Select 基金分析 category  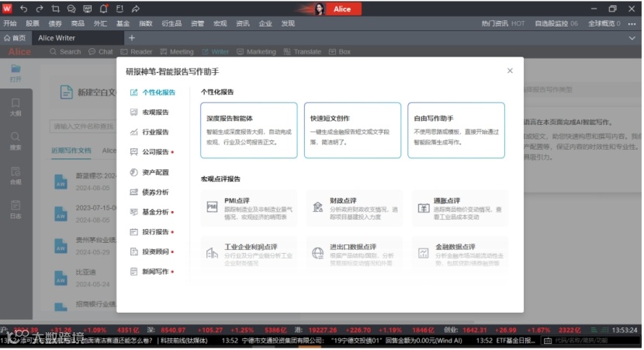[x=151, y=212]
